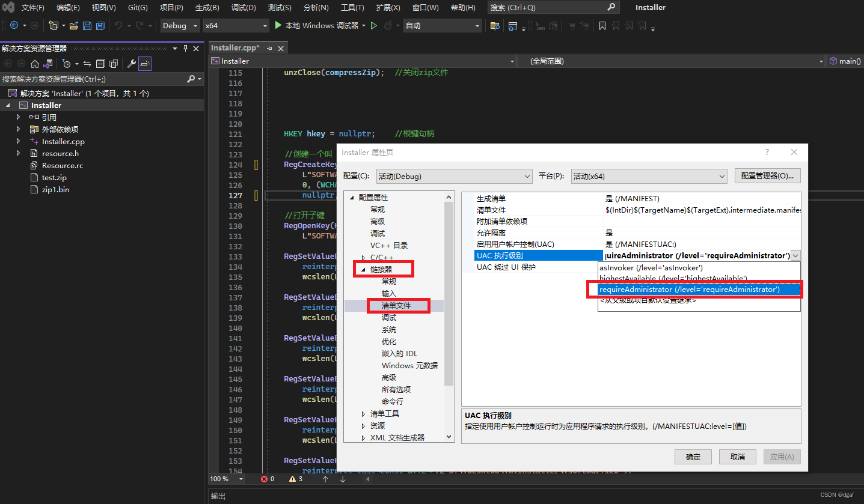The image size is (864, 504).
Task: Expand the 引用 node in Solution Explorer
Action: click(18, 117)
